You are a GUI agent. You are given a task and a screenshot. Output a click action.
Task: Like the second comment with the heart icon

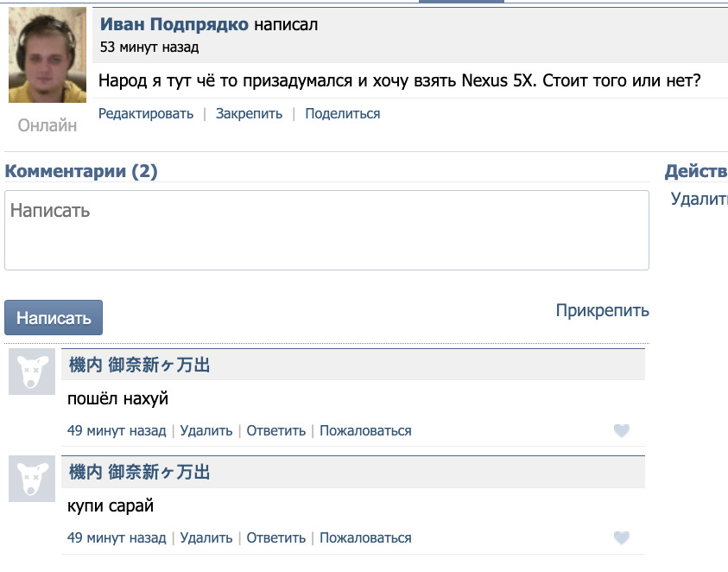point(621,537)
